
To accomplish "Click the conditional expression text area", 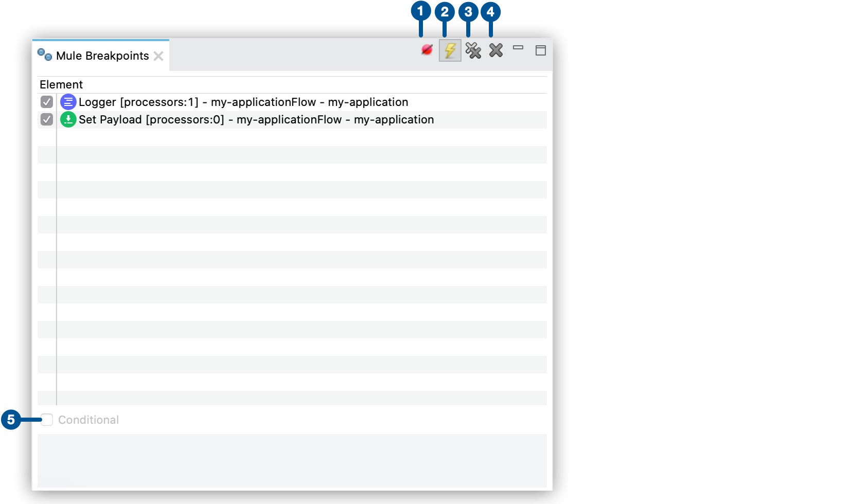I will pyautogui.click(x=292, y=460).
